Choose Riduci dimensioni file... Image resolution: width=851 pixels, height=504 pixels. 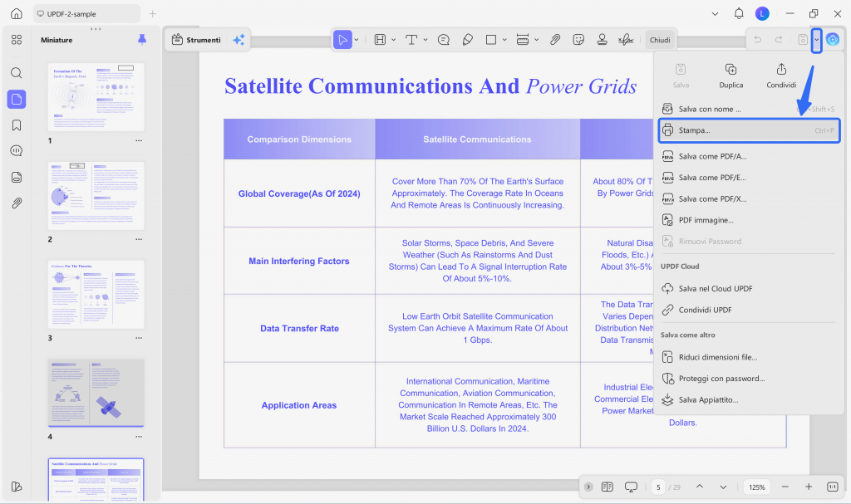(x=749, y=357)
